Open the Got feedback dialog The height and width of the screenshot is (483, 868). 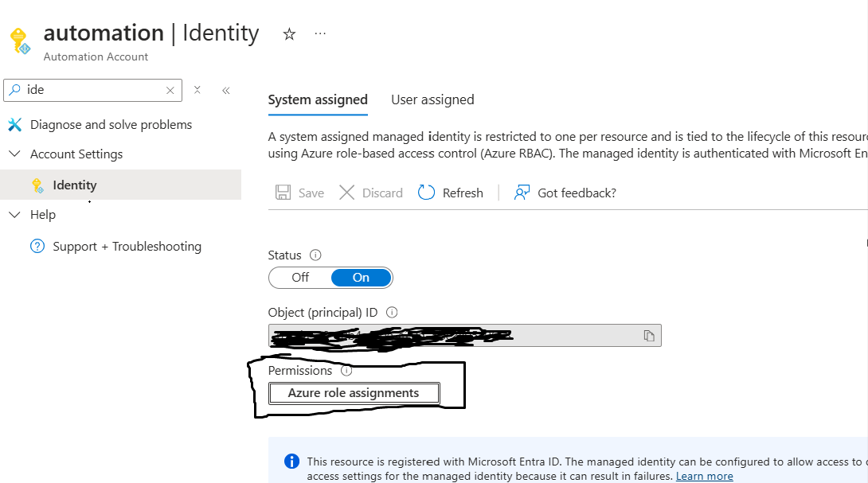pos(565,192)
